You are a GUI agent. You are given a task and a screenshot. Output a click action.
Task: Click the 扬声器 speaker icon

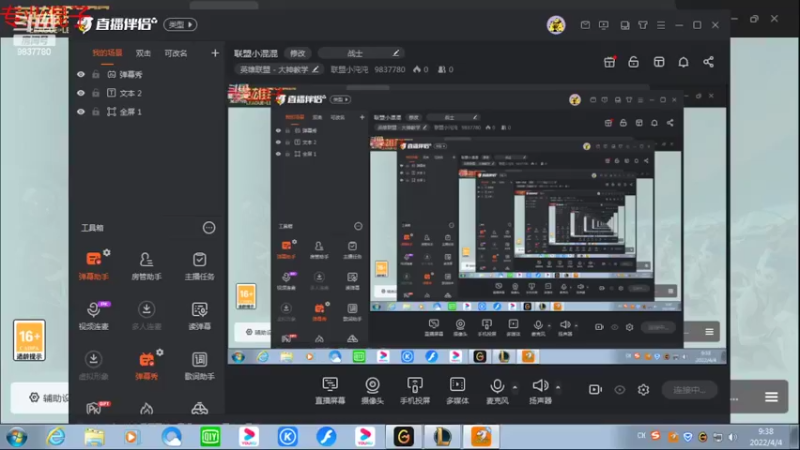[x=540, y=385]
